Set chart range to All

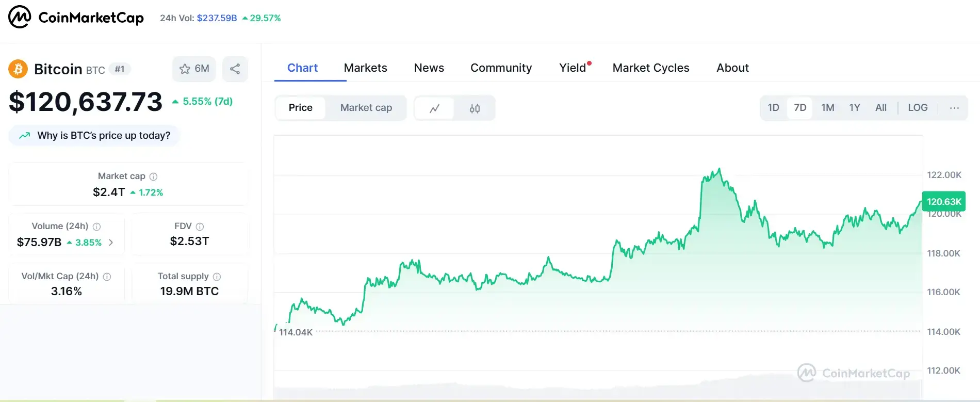tap(881, 108)
